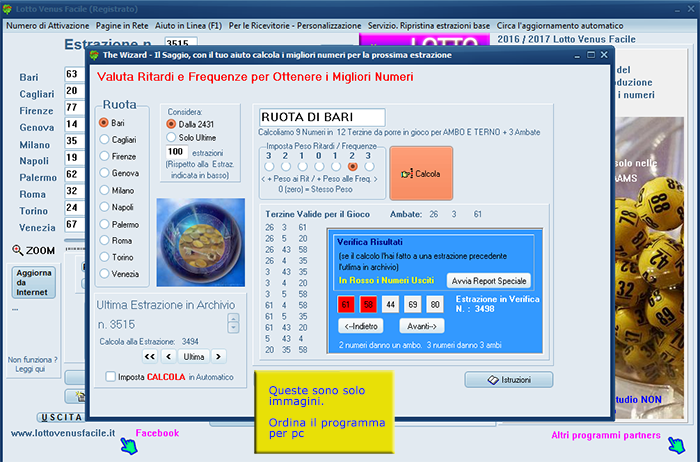Click the drawn number 69 box
Viewport: 700px width, 462px height.
click(x=412, y=304)
